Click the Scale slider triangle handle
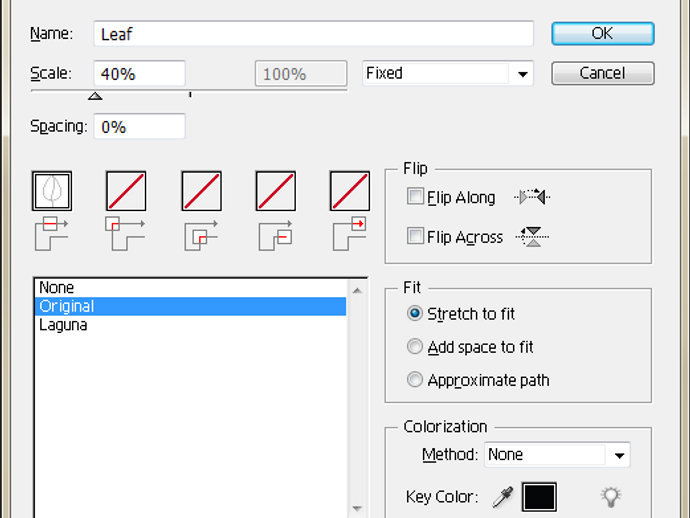This screenshot has width=690, height=518. pos(95,96)
